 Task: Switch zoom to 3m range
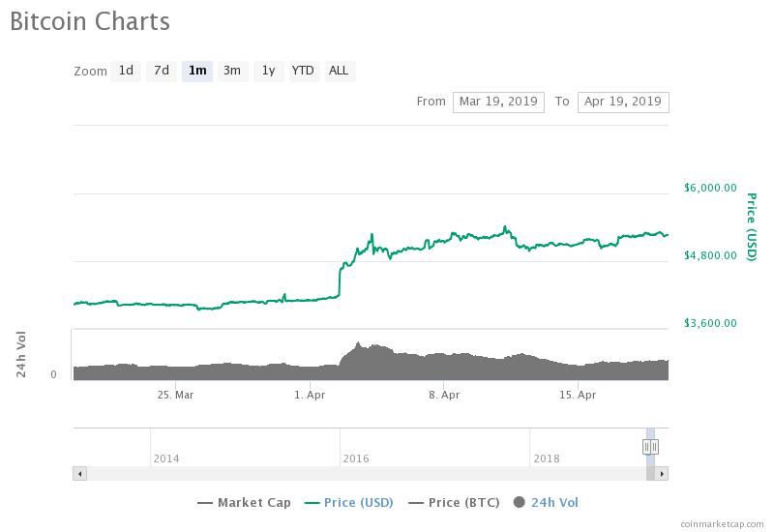pyautogui.click(x=232, y=71)
